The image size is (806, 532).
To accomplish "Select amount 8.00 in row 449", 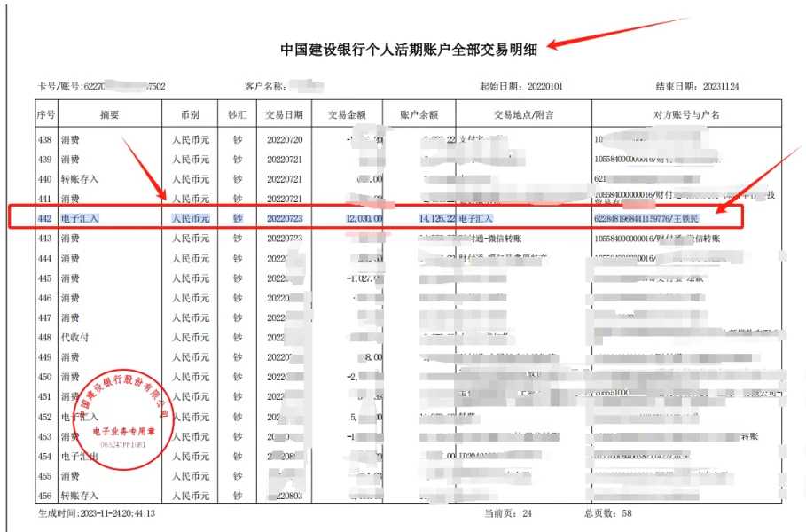I will (373, 357).
